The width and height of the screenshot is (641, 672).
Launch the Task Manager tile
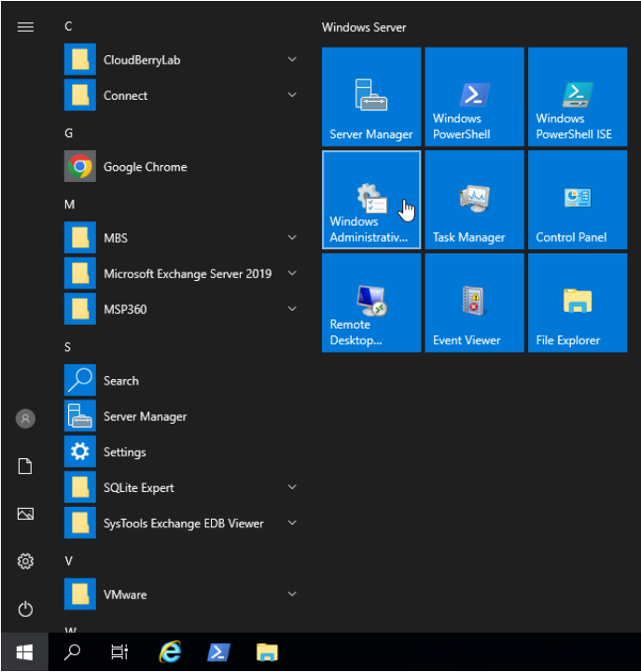pyautogui.click(x=474, y=200)
